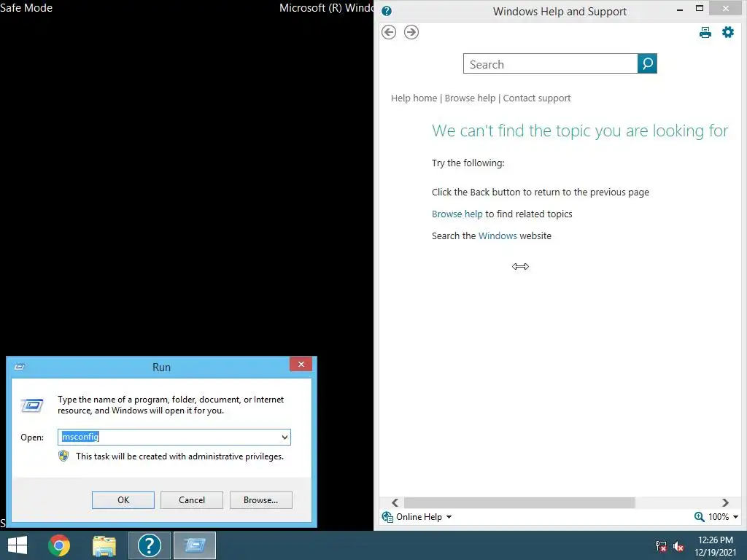
Task: Click the Open text field containing msconfig
Action: (x=169, y=437)
